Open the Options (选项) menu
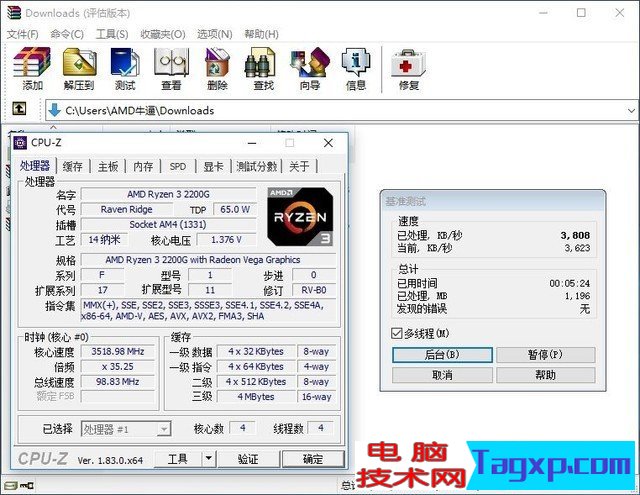Viewport: 640px width, 495px height. click(x=215, y=34)
